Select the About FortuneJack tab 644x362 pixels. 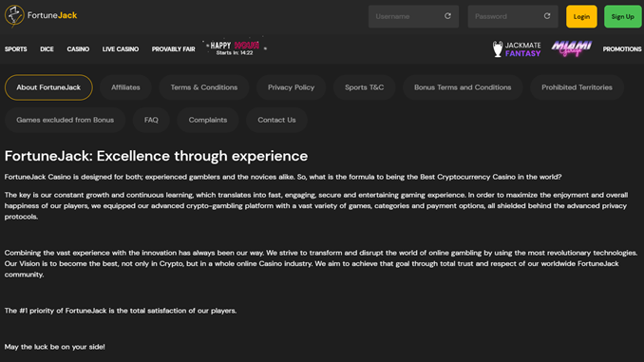click(x=48, y=87)
